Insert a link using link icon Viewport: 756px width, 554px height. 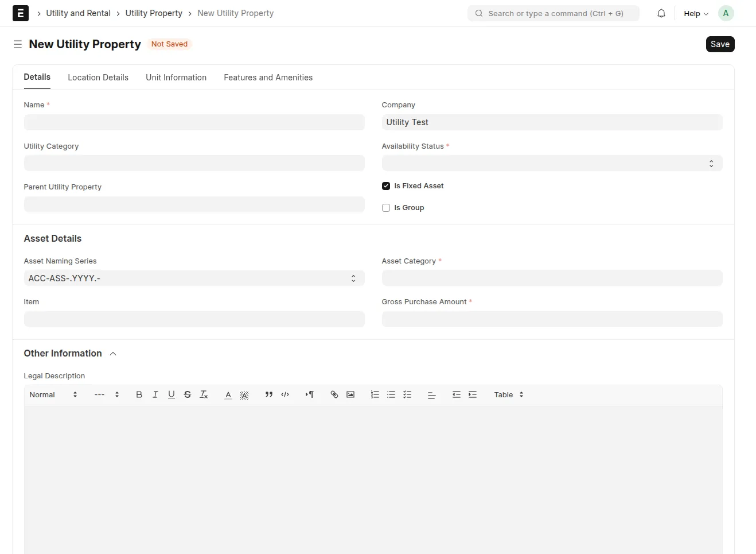point(334,394)
